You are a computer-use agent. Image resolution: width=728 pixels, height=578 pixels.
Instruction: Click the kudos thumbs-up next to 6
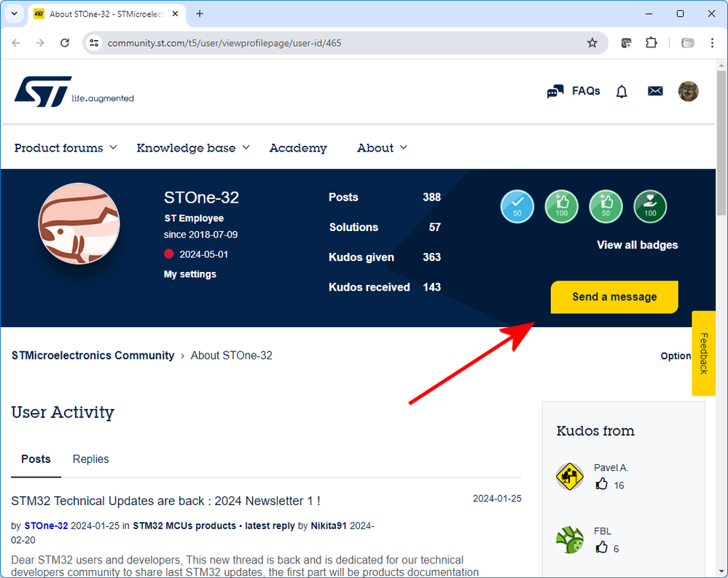(x=601, y=547)
